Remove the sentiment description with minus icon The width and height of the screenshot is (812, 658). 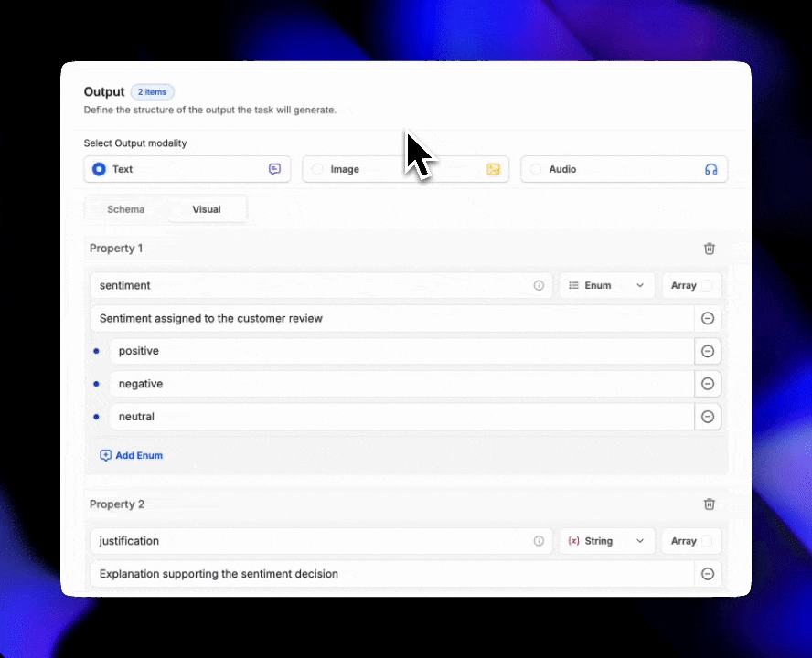pos(708,318)
